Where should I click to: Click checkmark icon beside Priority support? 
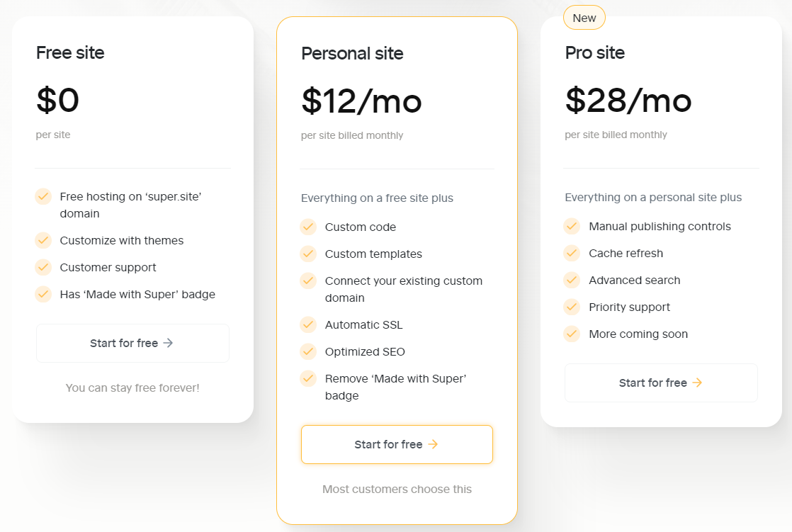[572, 307]
